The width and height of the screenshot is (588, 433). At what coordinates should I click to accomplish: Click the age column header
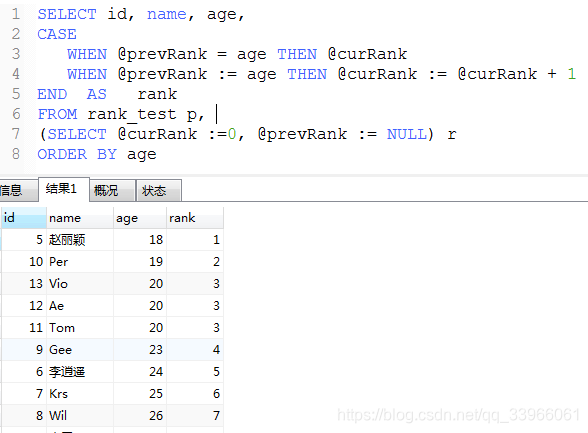(140, 218)
